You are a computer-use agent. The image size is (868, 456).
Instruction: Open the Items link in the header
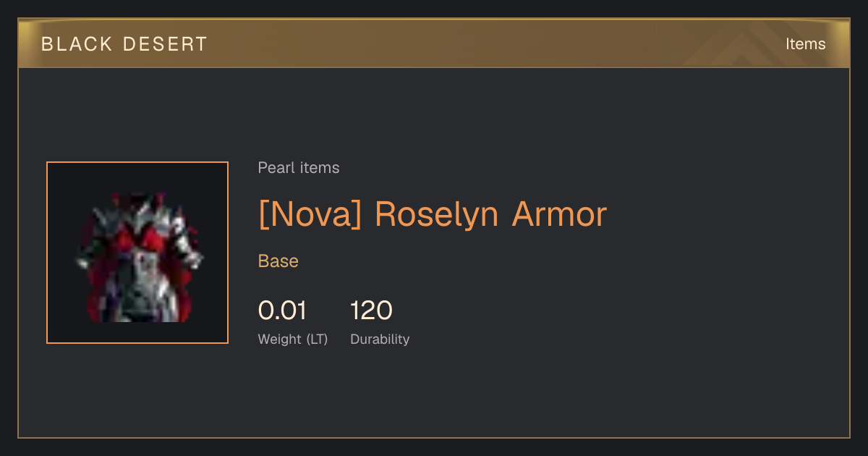pyautogui.click(x=805, y=43)
